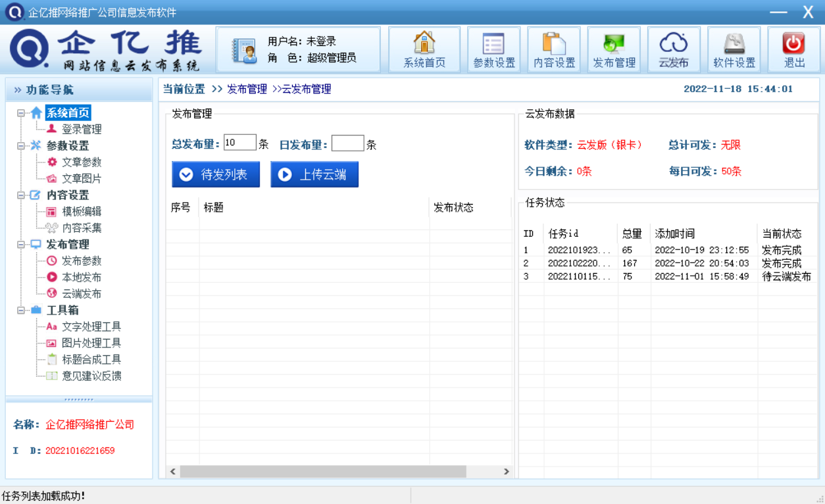Click the horizontal scrollbar right arrow
Image resolution: width=825 pixels, height=504 pixels.
pos(506,472)
